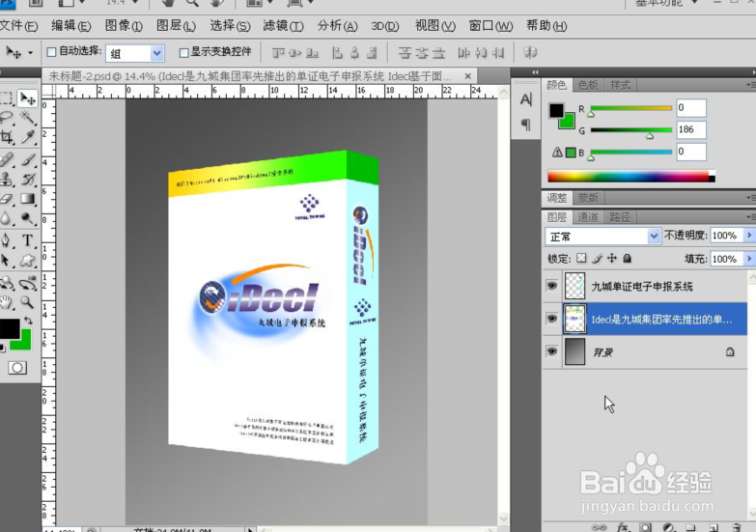Switch to the 蒙版 tab
This screenshot has width=756, height=532.
click(588, 198)
